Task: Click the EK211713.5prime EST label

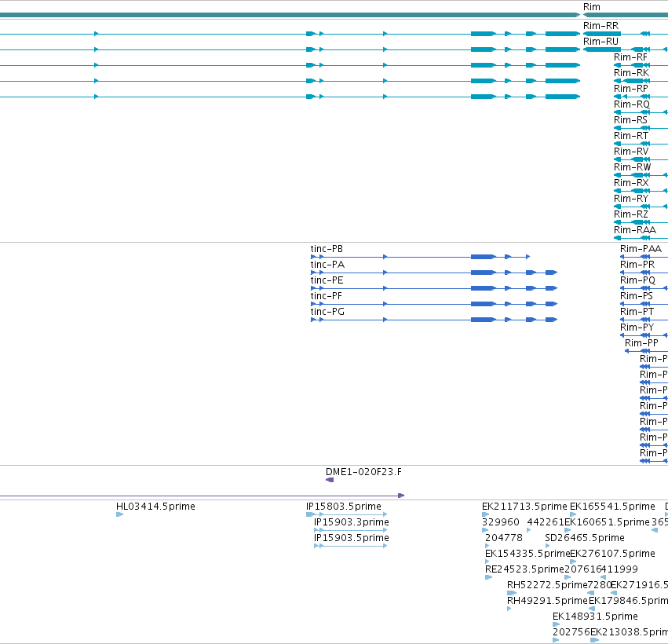Action: (x=524, y=507)
